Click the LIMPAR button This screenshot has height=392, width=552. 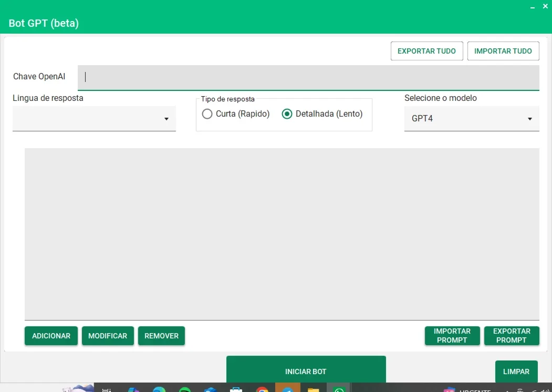coord(516,371)
